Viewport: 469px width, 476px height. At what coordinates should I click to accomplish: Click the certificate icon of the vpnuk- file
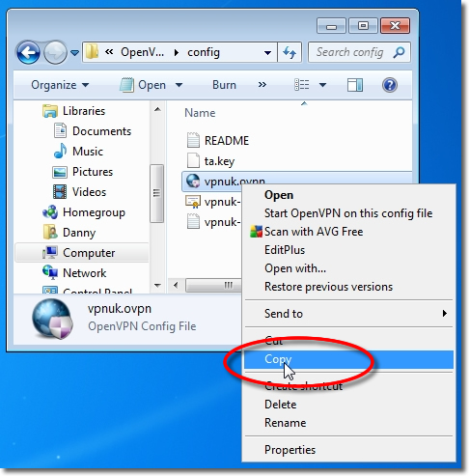point(193,202)
